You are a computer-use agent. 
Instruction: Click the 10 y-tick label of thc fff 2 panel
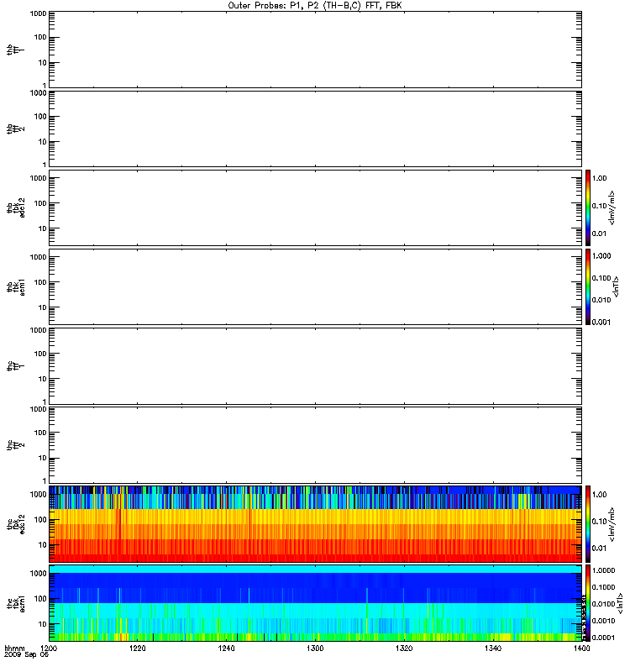tap(43, 458)
